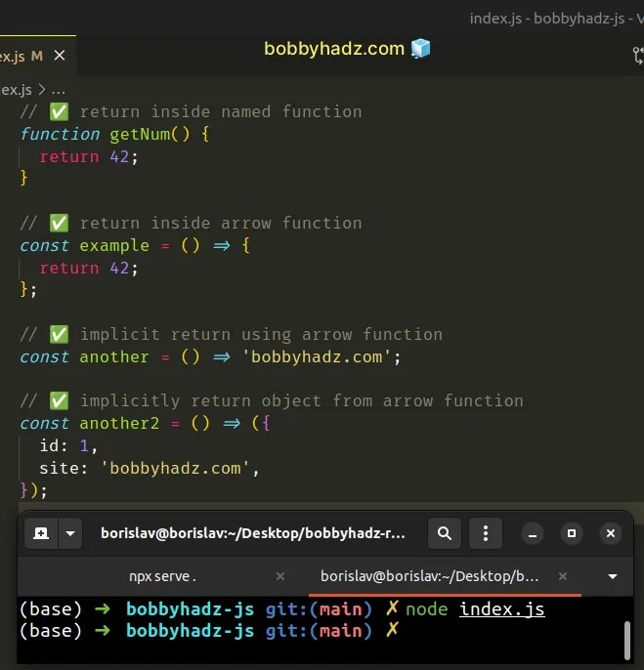This screenshot has height=670, width=644.
Task: Click the 'return inside named function' comment
Action: (x=192, y=112)
